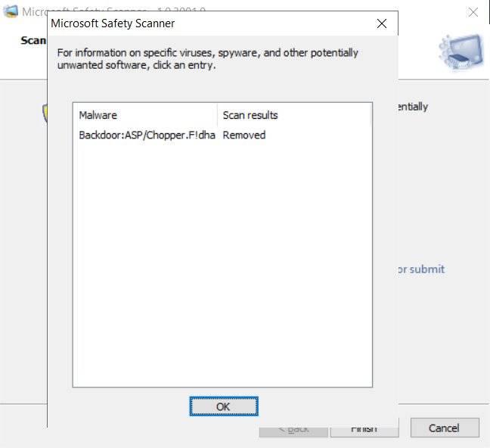Screen dimensions: 490x448
Task: Click the Cancel button
Action: click(443, 428)
